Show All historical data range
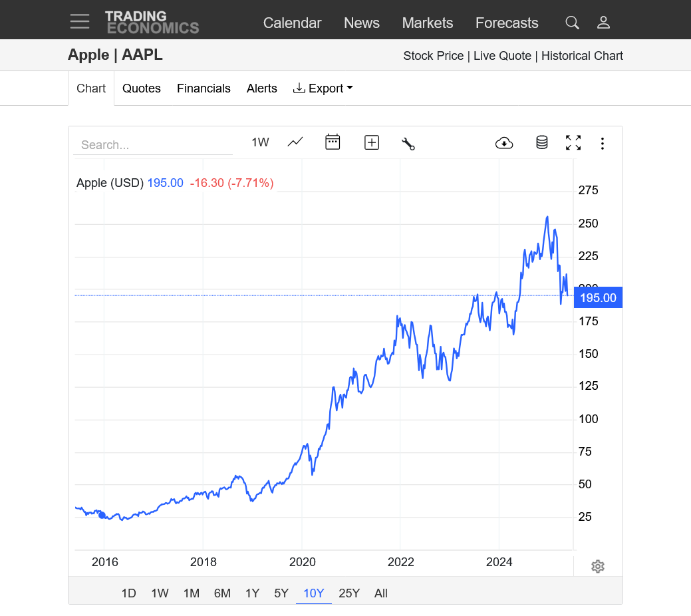Viewport: 691px width, 616px height. tap(381, 593)
